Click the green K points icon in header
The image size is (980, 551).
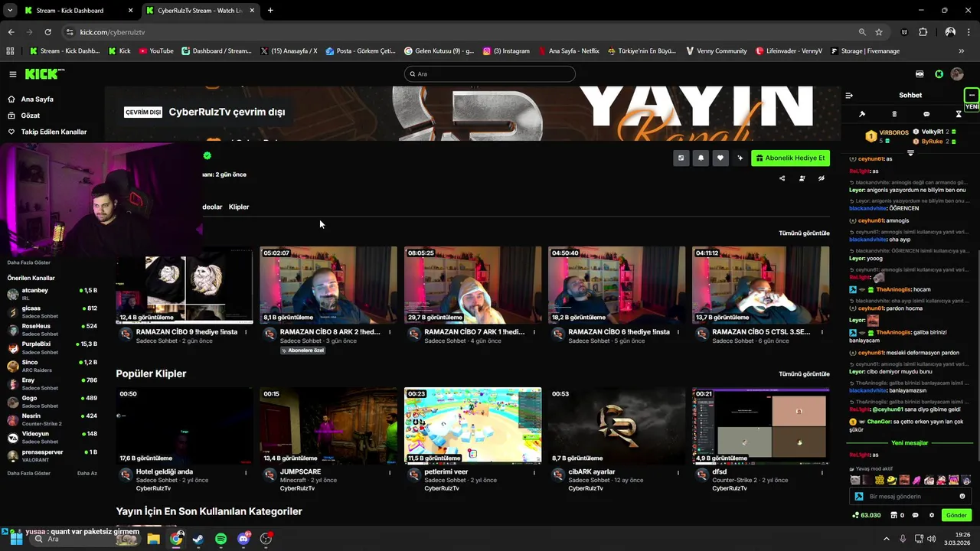[939, 74]
